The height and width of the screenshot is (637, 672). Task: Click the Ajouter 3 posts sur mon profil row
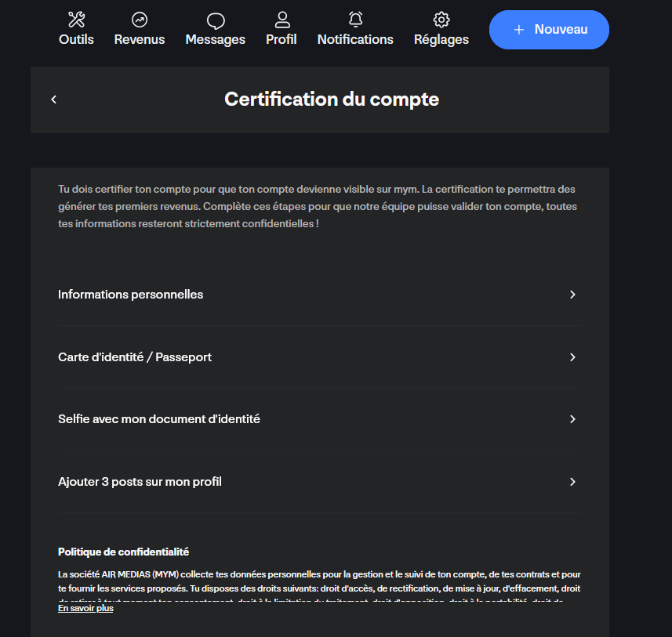click(x=140, y=482)
